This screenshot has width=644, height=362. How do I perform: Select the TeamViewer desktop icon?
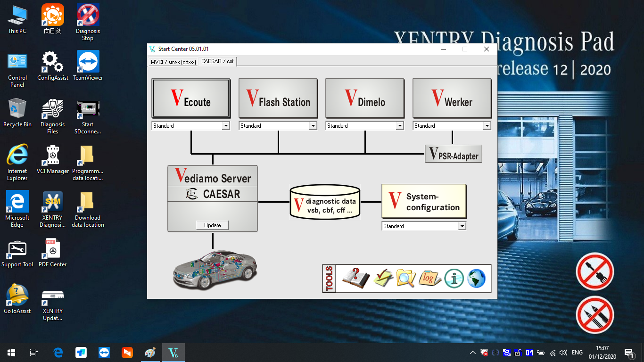coord(88,66)
